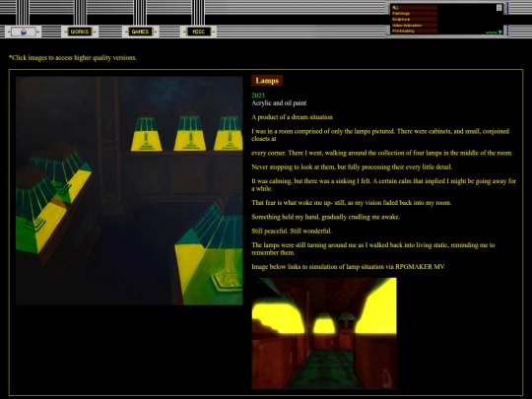
Task: Filter works by Video/Animation
Action: point(414,25)
